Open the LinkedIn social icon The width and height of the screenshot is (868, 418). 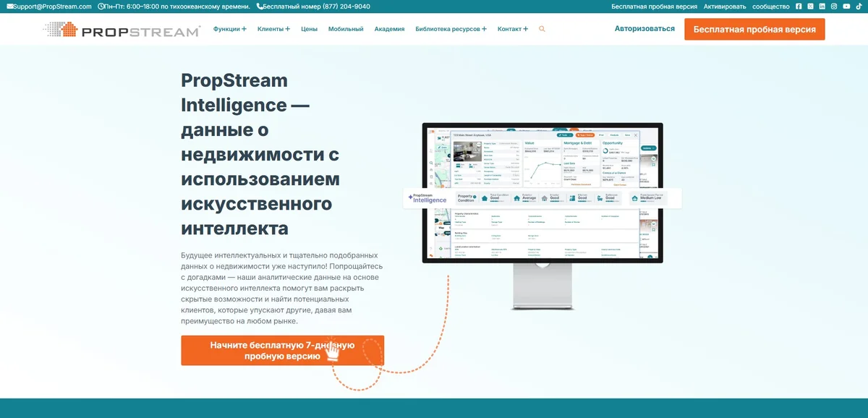tap(822, 7)
